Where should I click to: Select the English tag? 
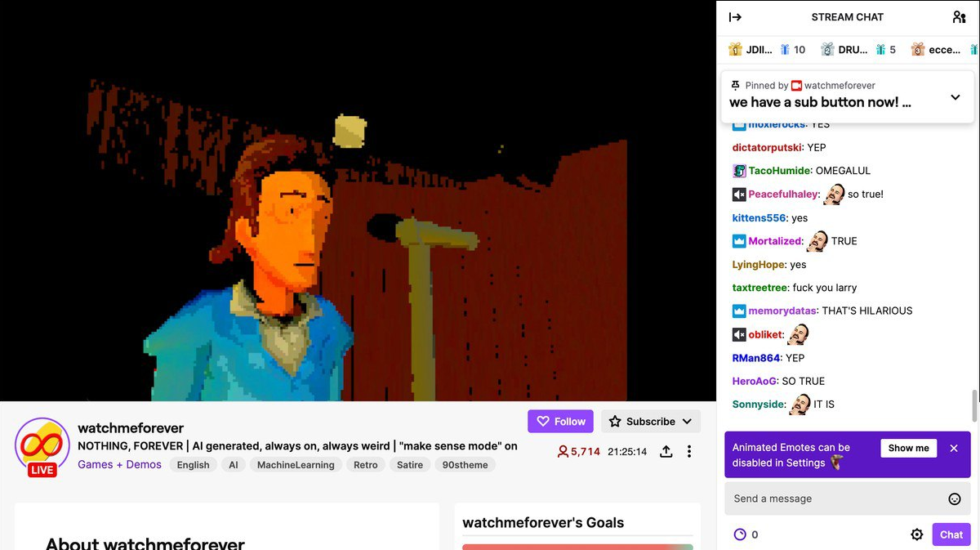194,465
